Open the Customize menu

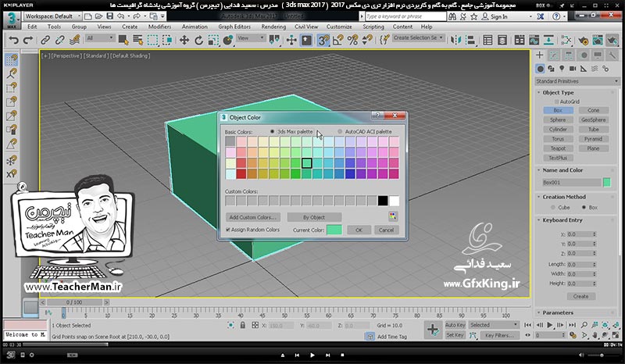click(339, 27)
